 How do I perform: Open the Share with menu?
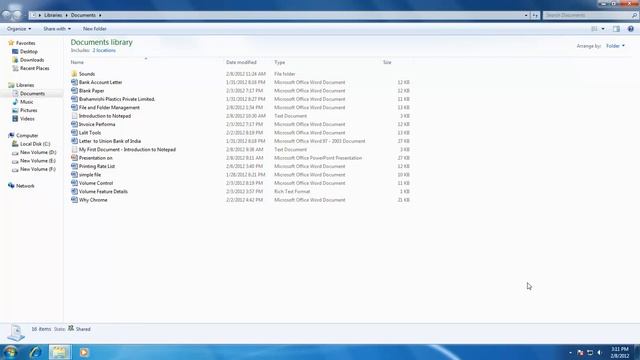tap(57, 29)
